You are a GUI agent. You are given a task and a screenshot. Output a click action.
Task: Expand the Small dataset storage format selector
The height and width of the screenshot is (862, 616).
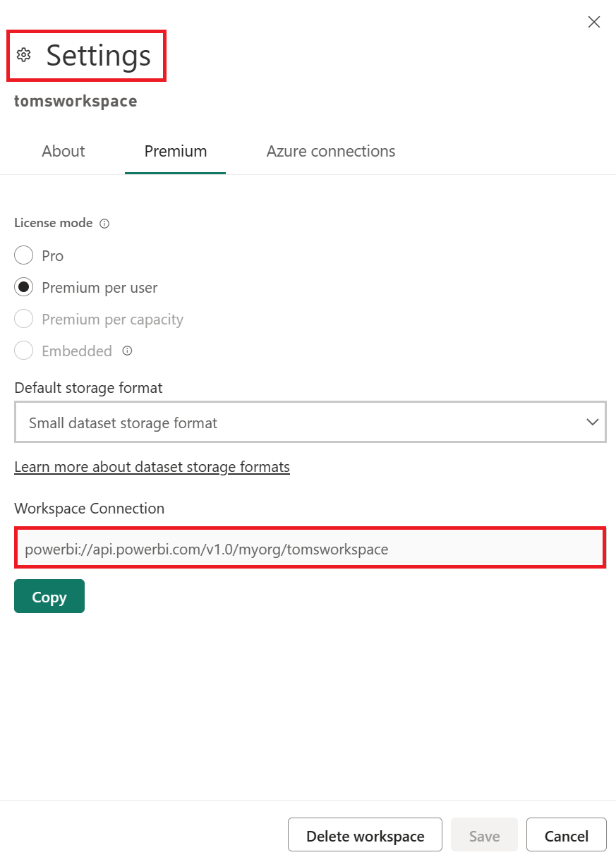coord(310,422)
